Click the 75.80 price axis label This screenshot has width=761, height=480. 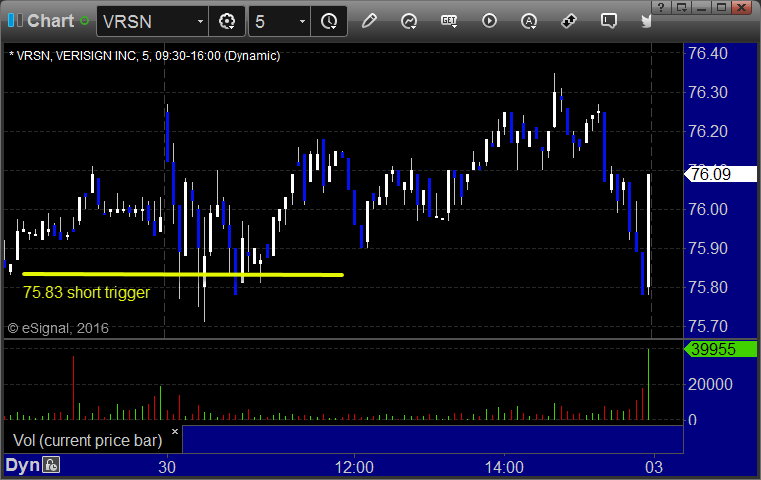(x=708, y=287)
